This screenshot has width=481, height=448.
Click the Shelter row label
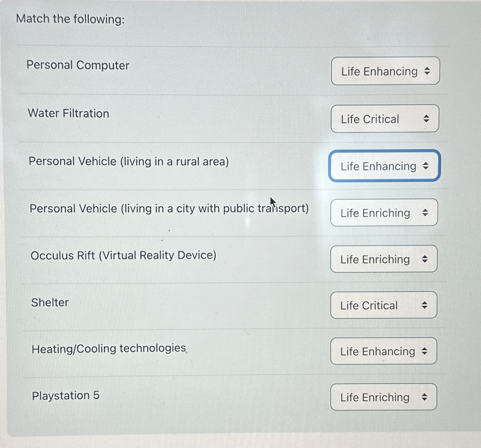tap(50, 302)
